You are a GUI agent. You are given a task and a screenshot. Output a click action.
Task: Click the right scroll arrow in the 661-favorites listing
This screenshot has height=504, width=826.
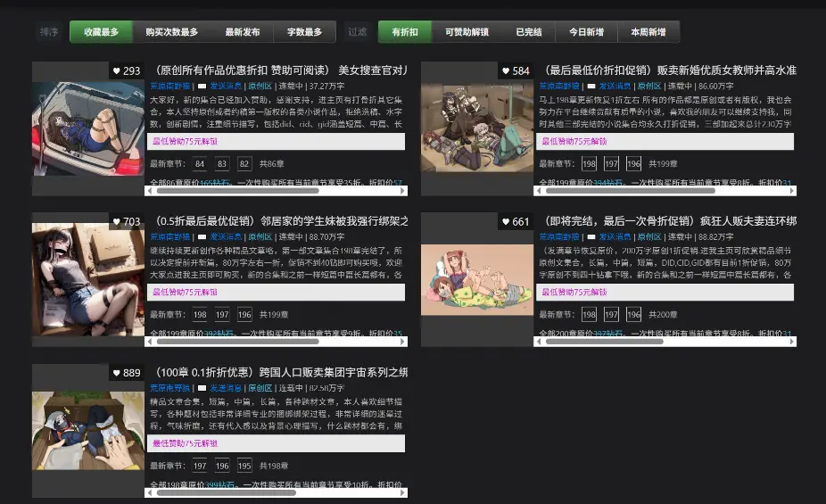(x=791, y=341)
